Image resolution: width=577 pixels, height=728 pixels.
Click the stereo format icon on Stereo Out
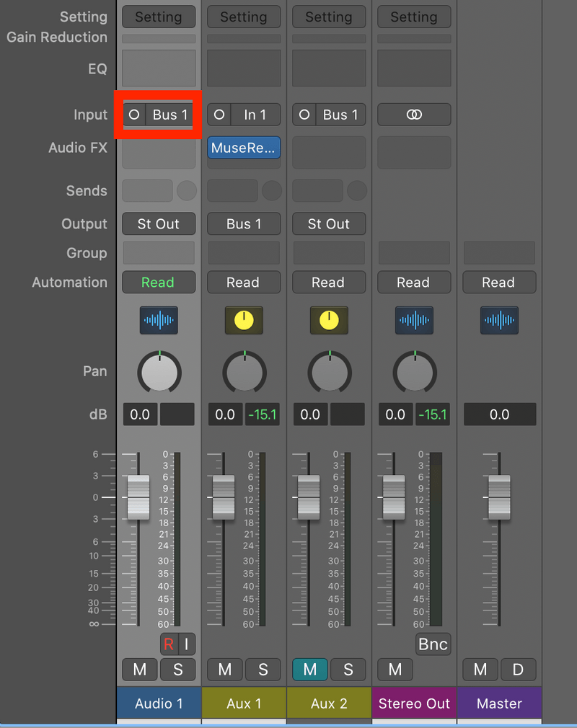coord(414,114)
